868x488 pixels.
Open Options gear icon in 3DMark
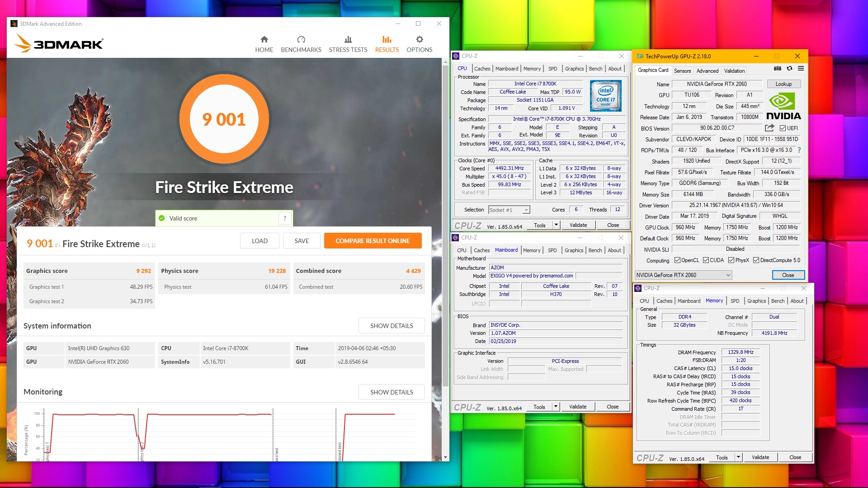(x=420, y=39)
